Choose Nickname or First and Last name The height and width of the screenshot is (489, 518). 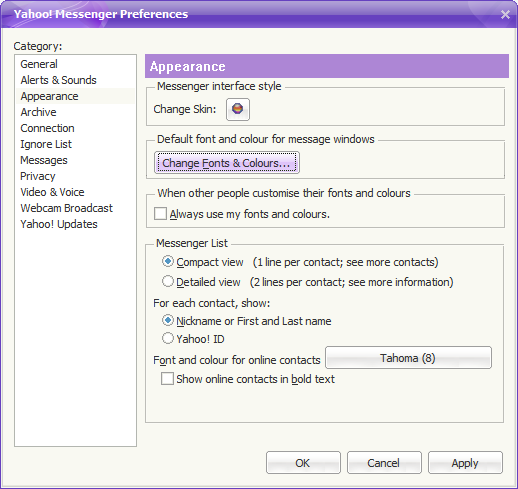[168, 320]
